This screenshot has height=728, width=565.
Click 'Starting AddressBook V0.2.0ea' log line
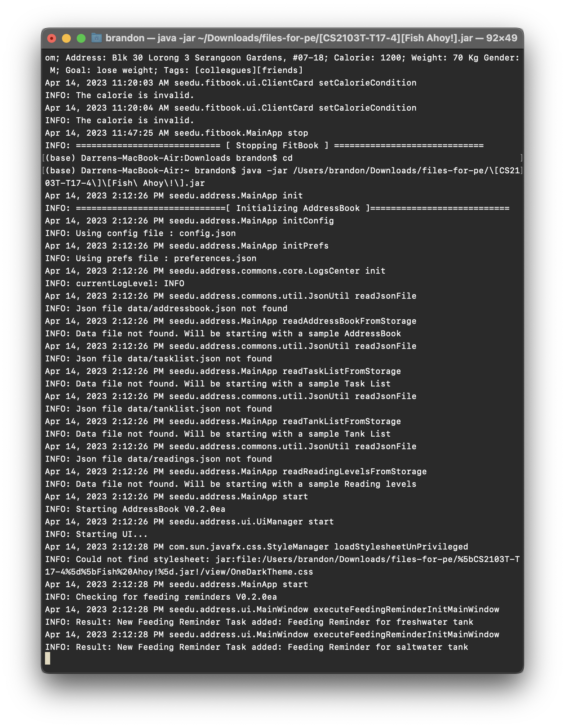pos(135,509)
